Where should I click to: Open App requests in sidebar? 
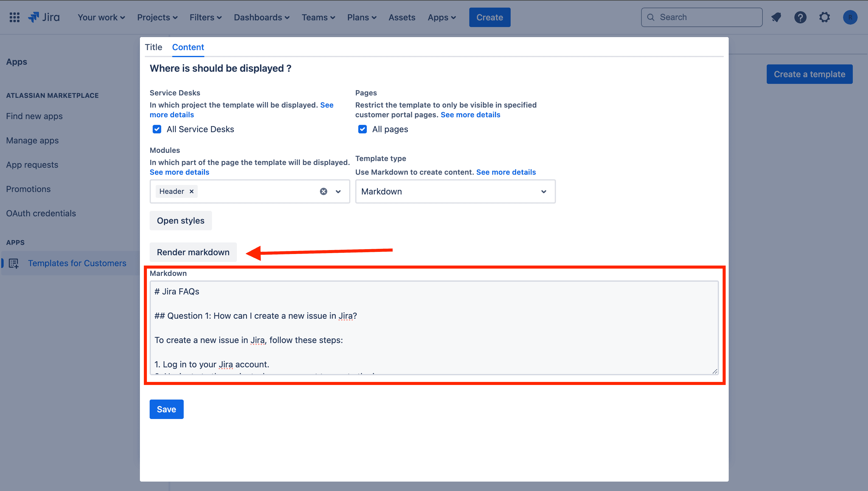pyautogui.click(x=32, y=165)
